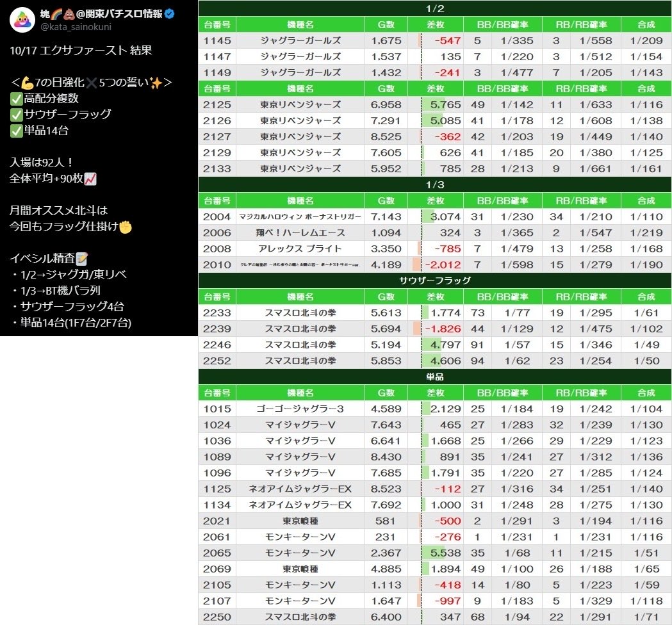672x625 pixels.
Task: Click the 1/49 combined rate for 2246
Action: (646, 345)
